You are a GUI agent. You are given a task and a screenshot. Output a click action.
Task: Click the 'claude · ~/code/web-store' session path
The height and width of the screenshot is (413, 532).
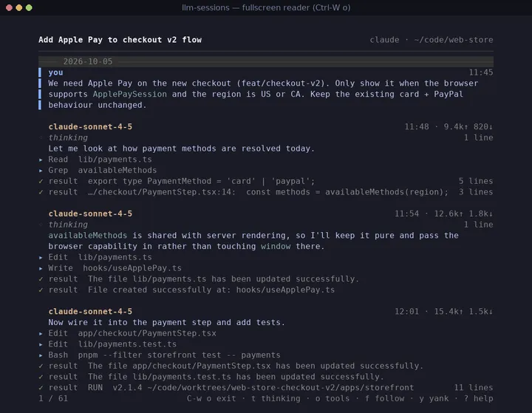(x=432, y=40)
